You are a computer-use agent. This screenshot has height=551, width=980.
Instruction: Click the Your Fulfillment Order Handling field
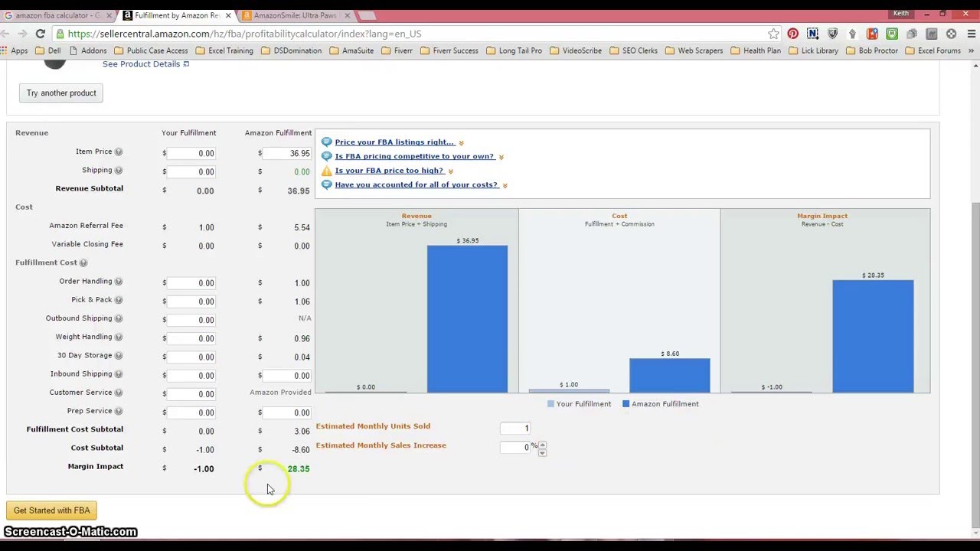click(192, 282)
